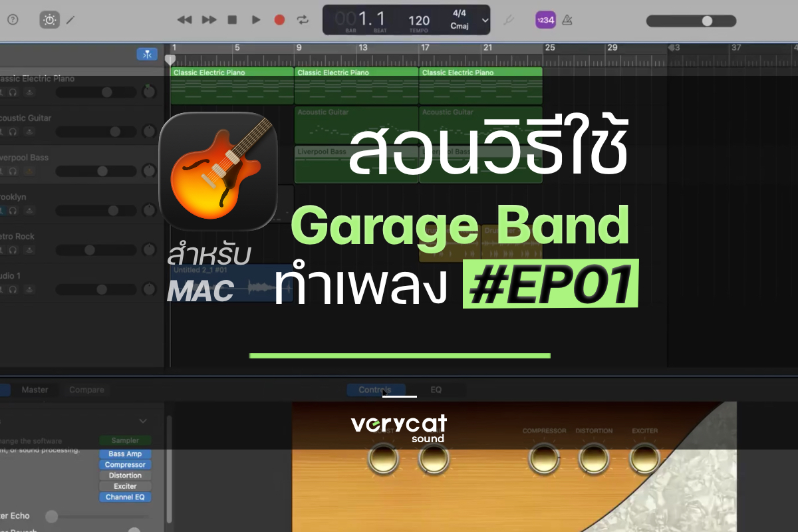Solo the Retro Rock track headphones
Screen dimensions: 798x532
click(x=13, y=250)
